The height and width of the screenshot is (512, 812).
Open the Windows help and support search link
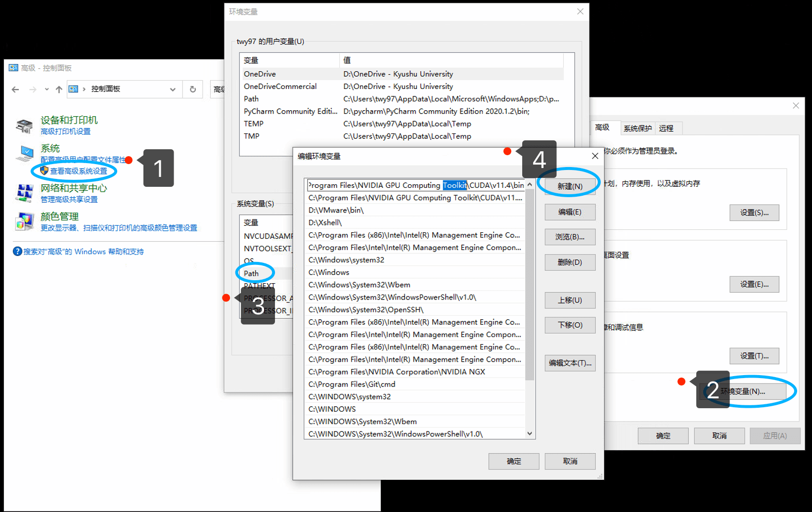click(x=84, y=252)
